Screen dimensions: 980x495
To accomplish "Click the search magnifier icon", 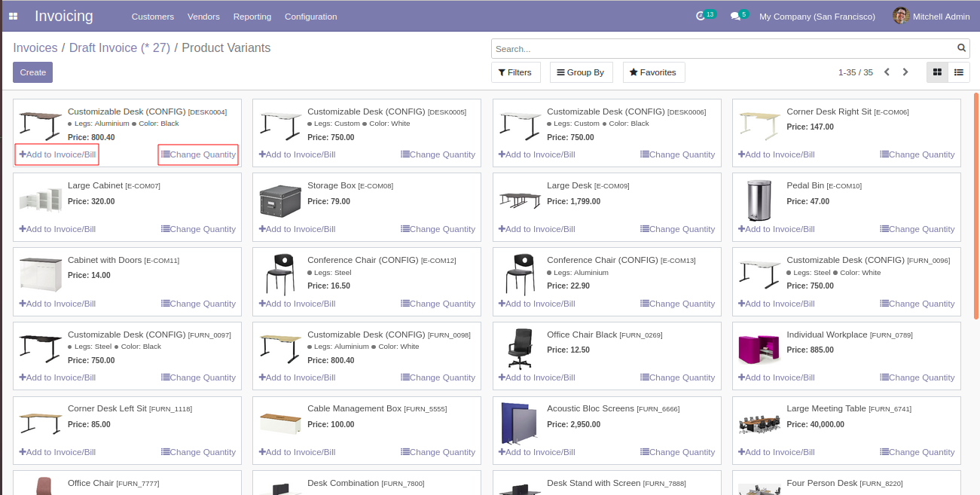I will click(962, 48).
